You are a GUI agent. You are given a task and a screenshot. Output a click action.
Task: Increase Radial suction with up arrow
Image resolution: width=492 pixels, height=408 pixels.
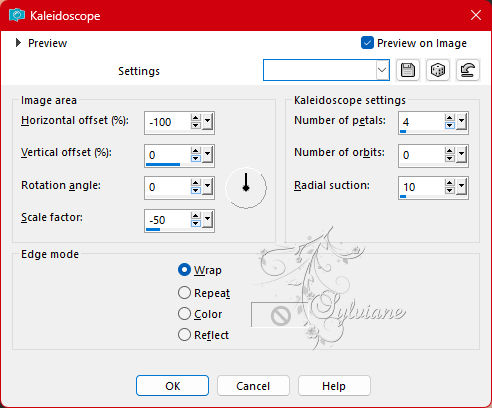tap(450, 183)
